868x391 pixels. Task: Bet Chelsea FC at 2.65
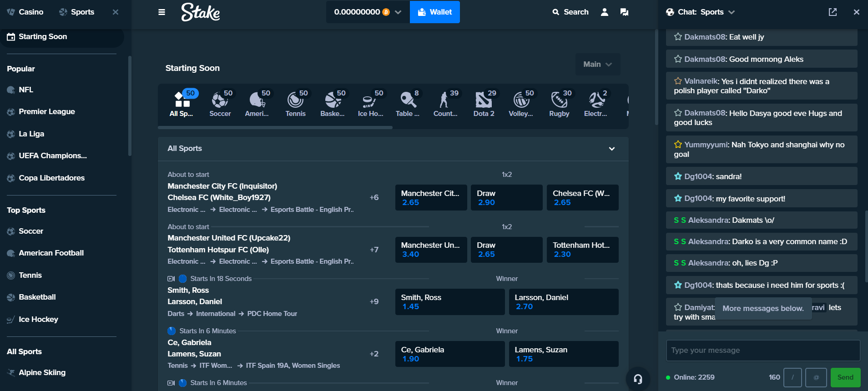582,197
